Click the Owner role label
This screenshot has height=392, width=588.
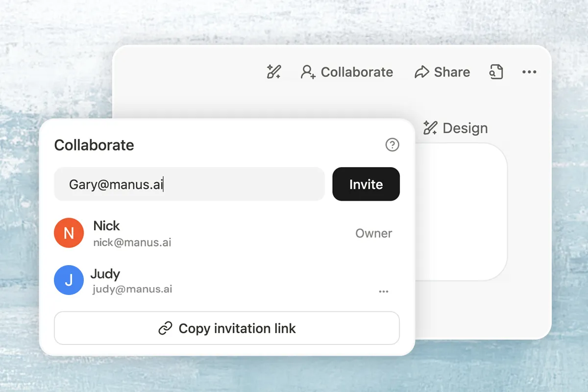click(373, 233)
